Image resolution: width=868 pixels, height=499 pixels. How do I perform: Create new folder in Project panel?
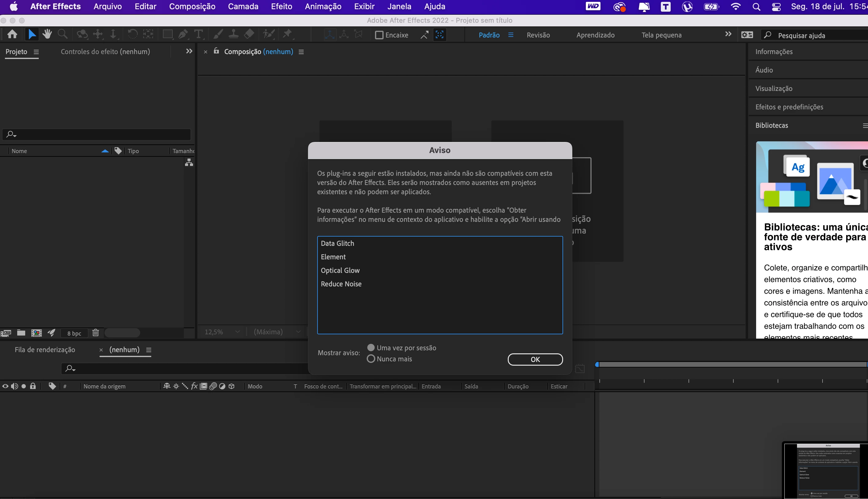tap(21, 333)
